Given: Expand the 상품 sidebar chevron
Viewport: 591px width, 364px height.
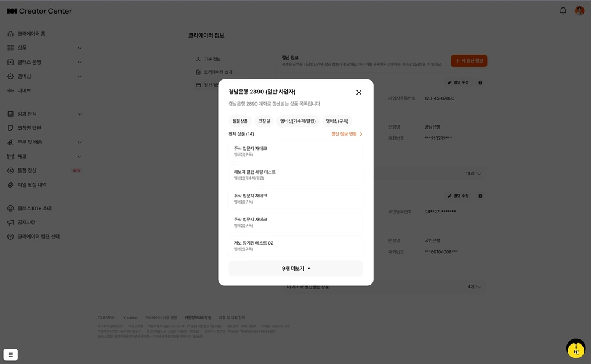Looking at the screenshot, I should coord(79,48).
